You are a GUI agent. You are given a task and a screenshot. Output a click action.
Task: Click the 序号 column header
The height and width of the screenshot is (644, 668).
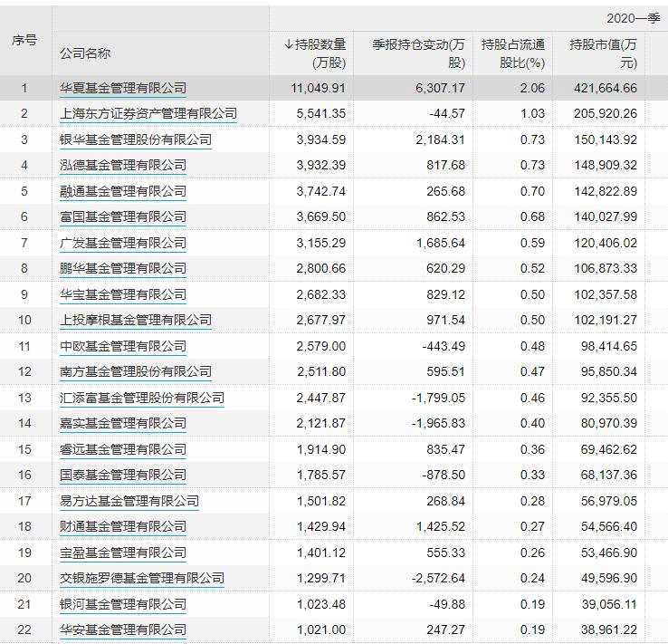coord(24,41)
